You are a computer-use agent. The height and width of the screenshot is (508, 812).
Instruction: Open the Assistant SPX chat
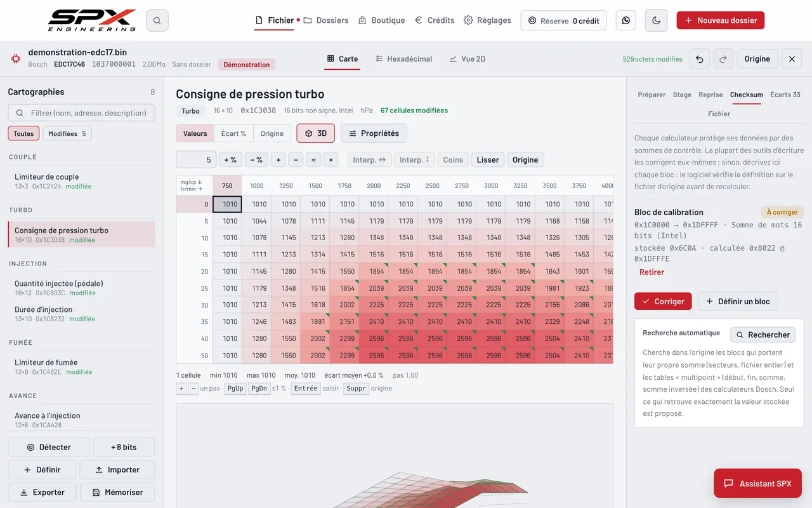point(757,483)
